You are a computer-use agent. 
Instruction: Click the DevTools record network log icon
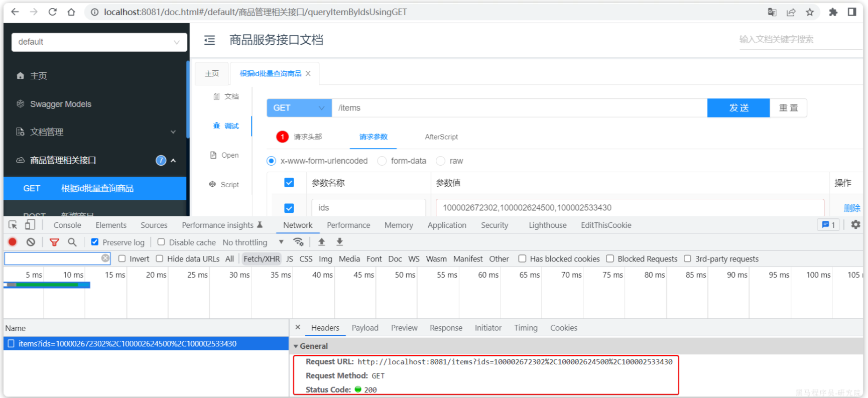click(x=13, y=242)
